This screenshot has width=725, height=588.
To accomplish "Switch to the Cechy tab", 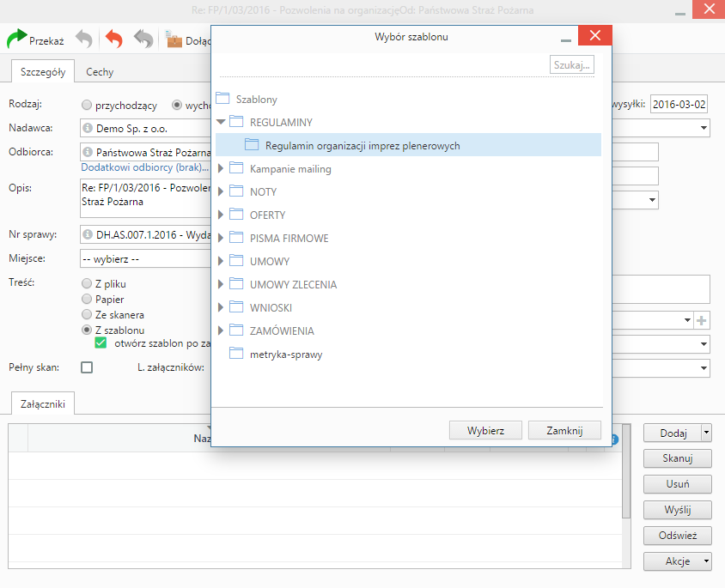I will click(x=100, y=72).
